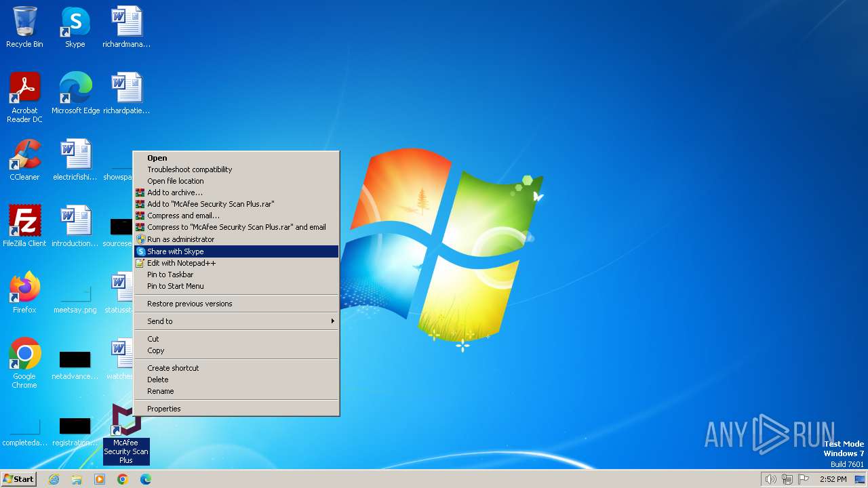Select the Firefox desktop shortcut
Viewport: 868px width, 488px height.
[x=24, y=293]
